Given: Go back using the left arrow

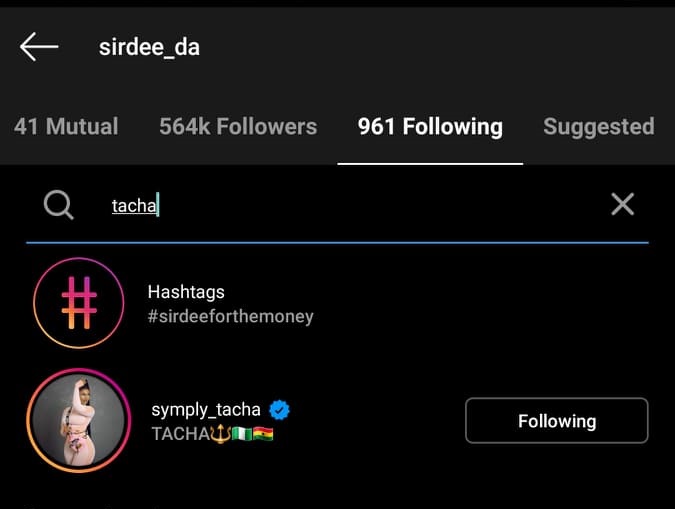Looking at the screenshot, I should 39,47.
